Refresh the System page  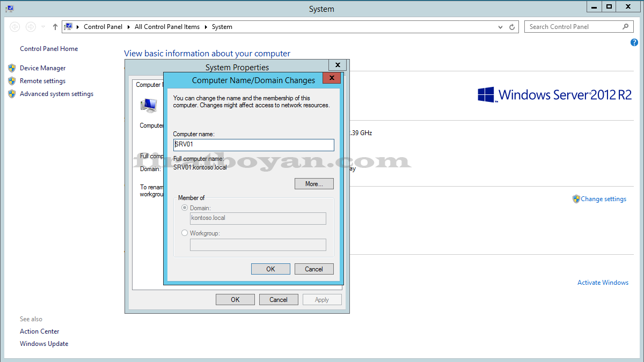click(512, 27)
